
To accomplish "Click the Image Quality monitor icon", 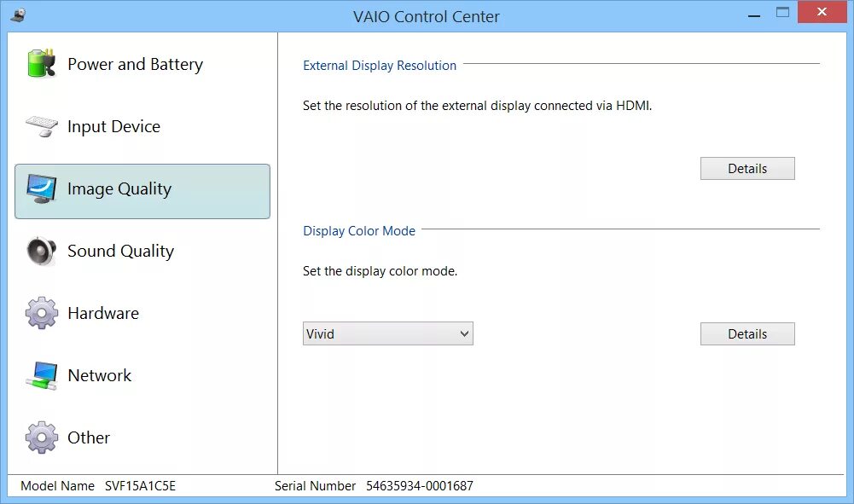I will pyautogui.click(x=42, y=188).
